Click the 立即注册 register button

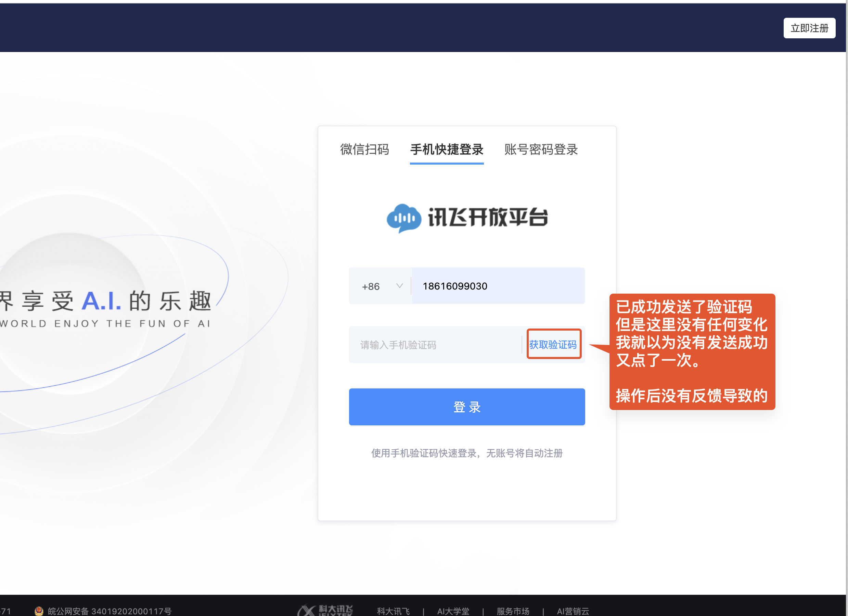tap(809, 28)
